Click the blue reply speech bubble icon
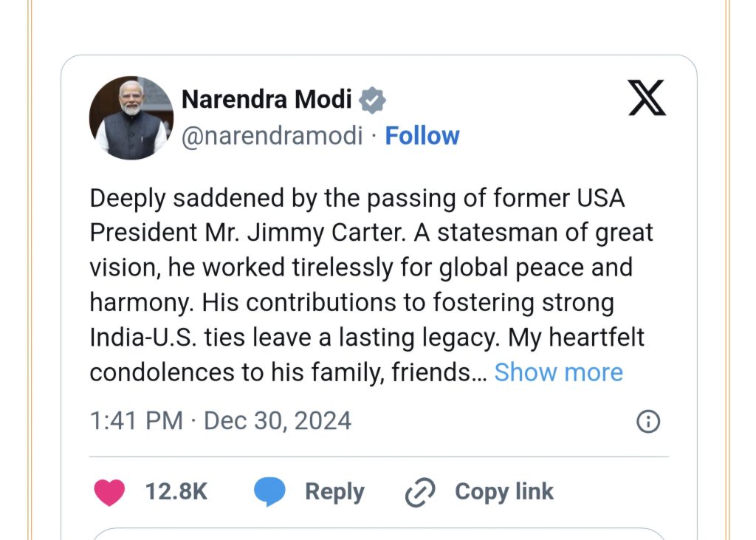 [x=269, y=492]
